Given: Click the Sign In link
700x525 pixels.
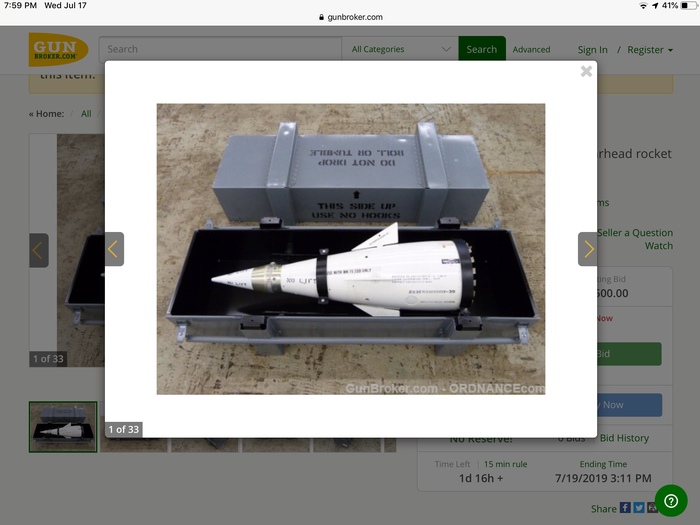Looking at the screenshot, I should 592,50.
